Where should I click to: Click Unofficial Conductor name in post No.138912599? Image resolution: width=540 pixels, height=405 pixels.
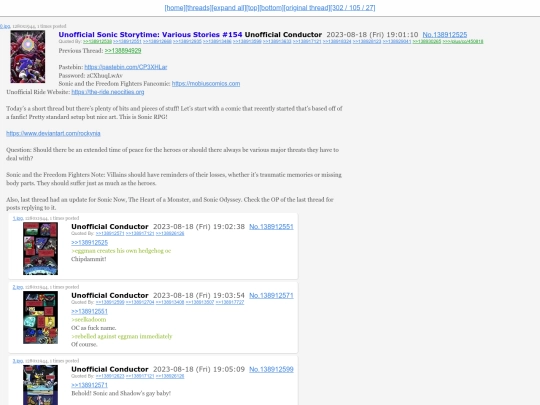(x=110, y=369)
